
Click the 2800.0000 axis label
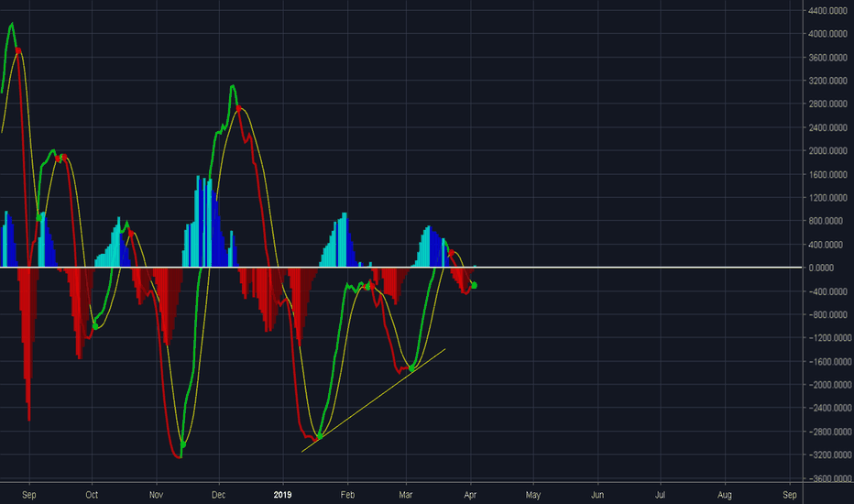827,104
